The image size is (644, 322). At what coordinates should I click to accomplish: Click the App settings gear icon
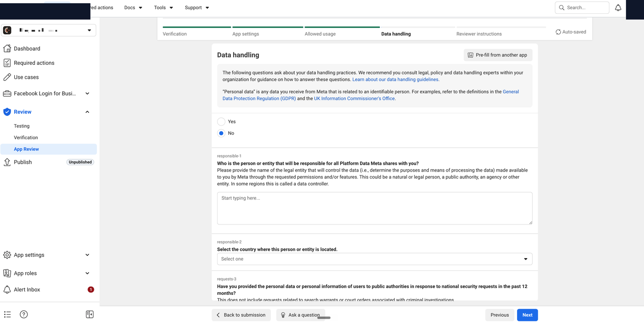tap(7, 255)
